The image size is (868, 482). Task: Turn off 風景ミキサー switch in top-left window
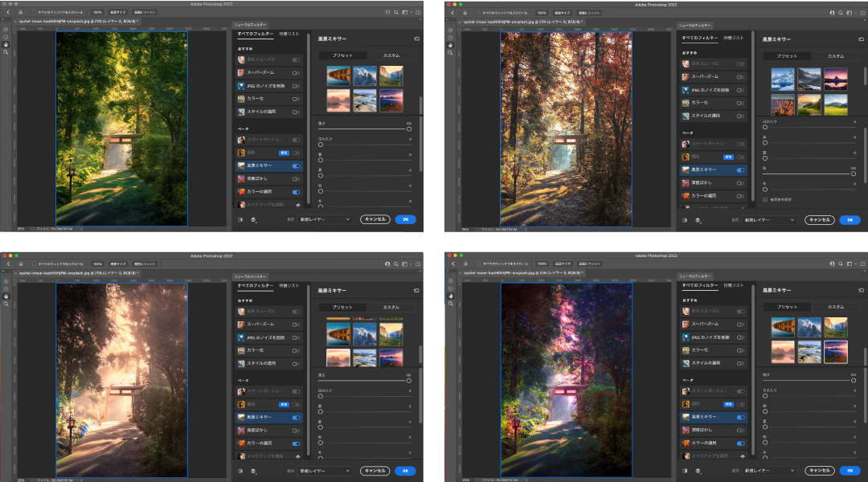point(296,166)
